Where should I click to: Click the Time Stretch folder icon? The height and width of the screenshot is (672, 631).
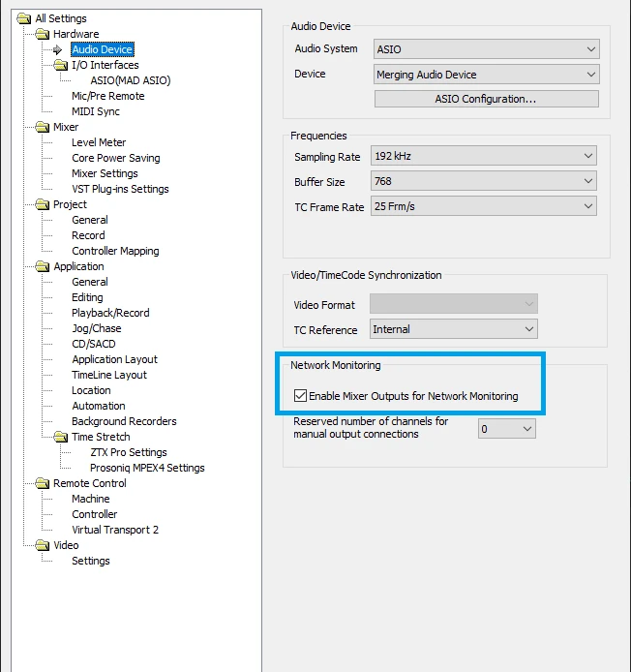60,437
